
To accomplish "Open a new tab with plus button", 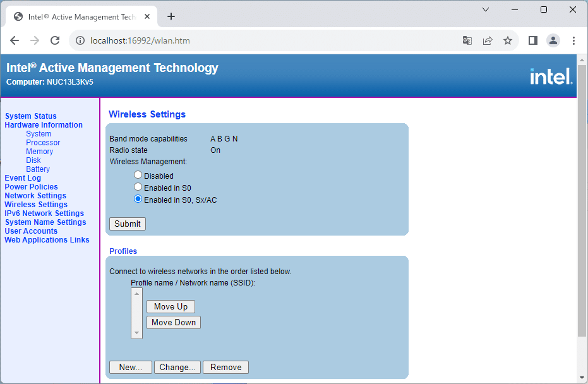I will (171, 16).
